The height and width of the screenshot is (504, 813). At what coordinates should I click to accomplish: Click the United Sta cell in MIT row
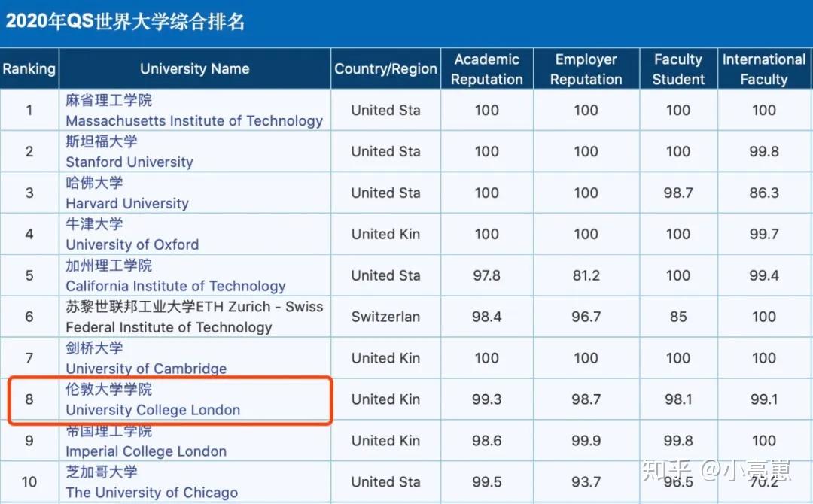click(385, 110)
